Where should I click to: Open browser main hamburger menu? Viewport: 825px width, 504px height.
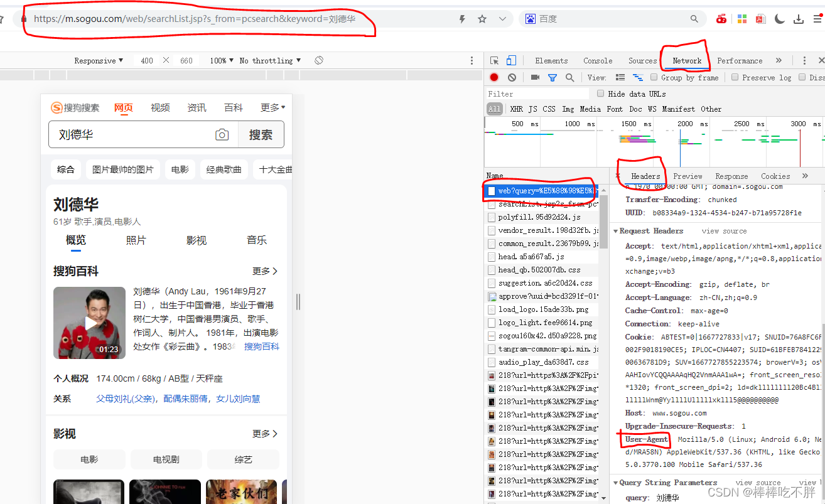pyautogui.click(x=817, y=19)
